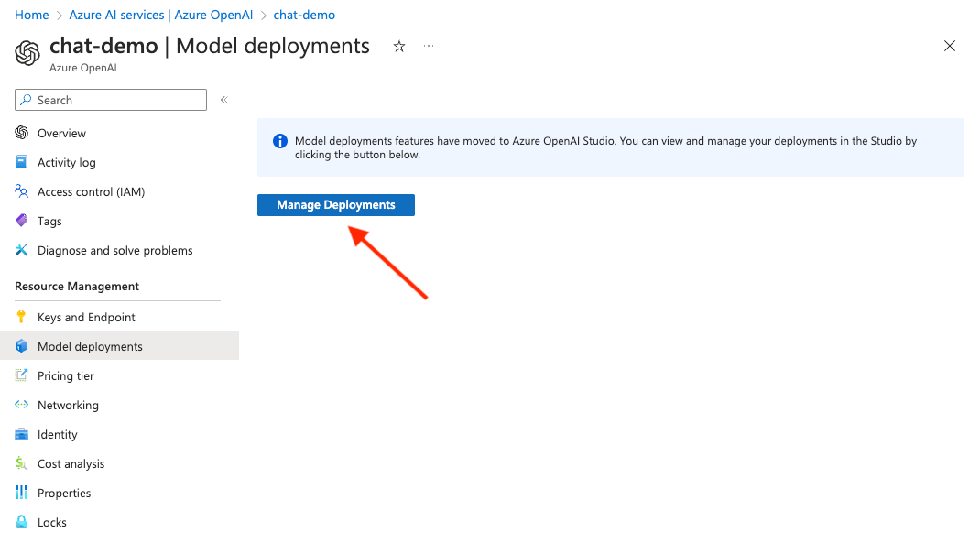The image size is (980, 543).
Task: Toggle the favorite star next to Model deployments
Action: [398, 46]
